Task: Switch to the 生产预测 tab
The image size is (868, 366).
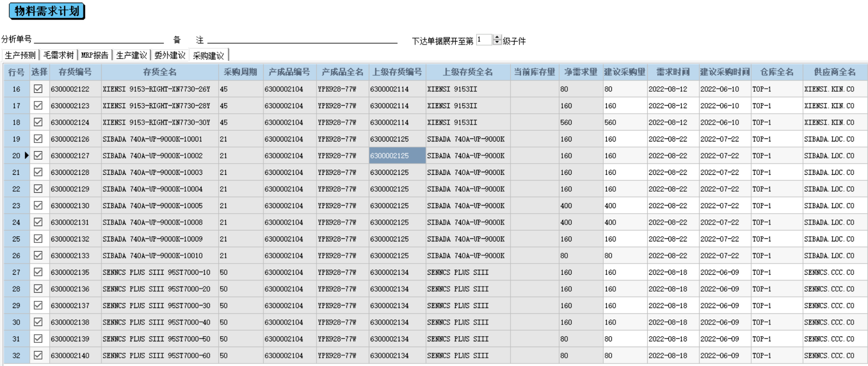Action: click(x=20, y=55)
